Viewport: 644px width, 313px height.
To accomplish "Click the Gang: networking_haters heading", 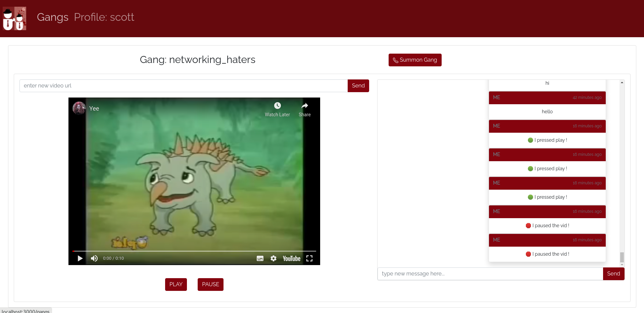I will (x=198, y=60).
